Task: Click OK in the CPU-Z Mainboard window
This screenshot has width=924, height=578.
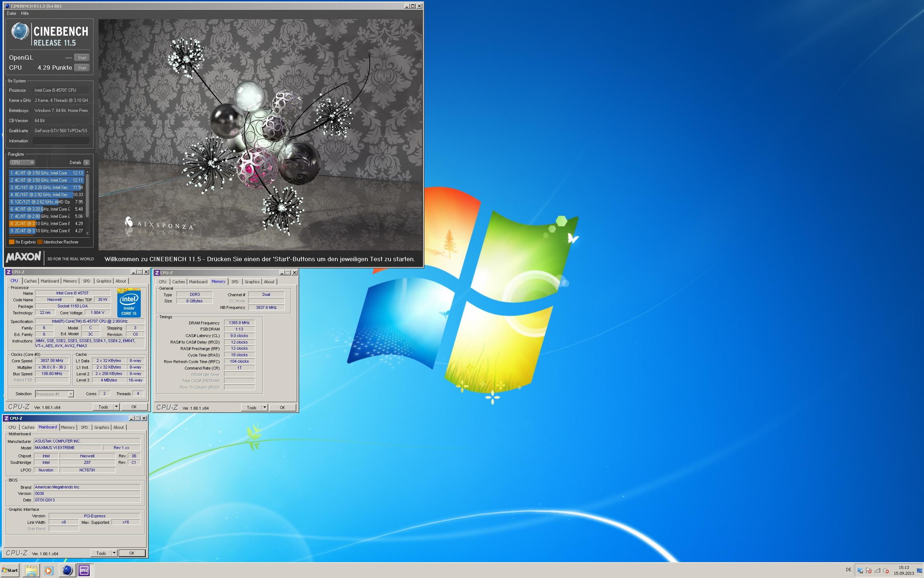Action: coord(132,553)
